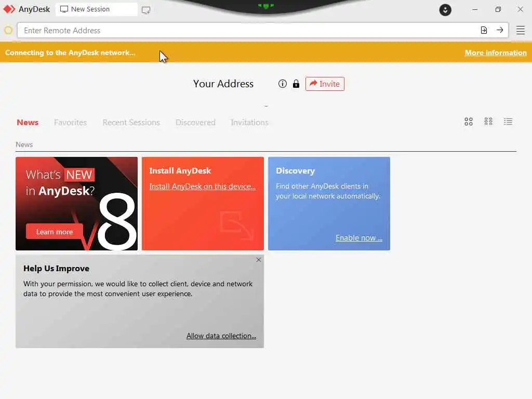Screen dimensions: 532x399
Task: Click the connect arrow icon
Action: click(x=500, y=30)
